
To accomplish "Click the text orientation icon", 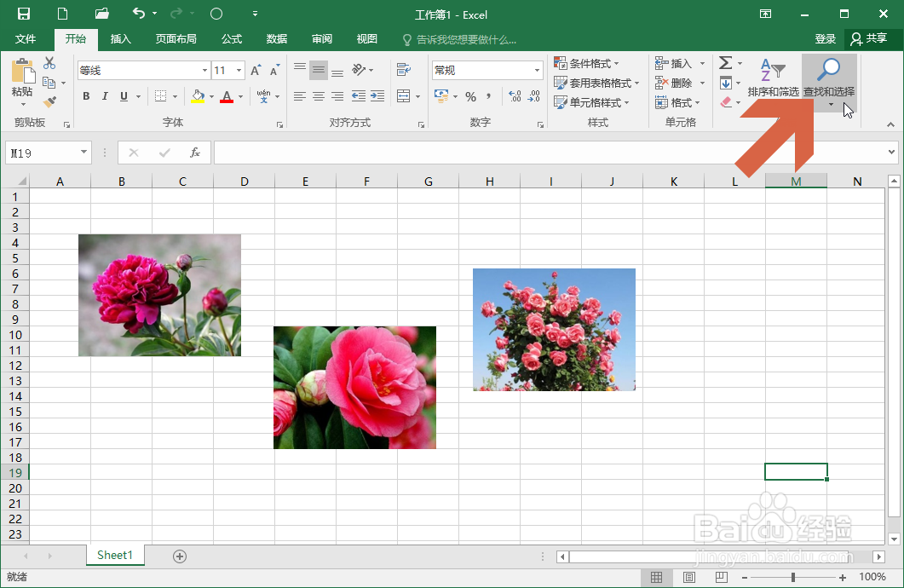I will (x=359, y=70).
